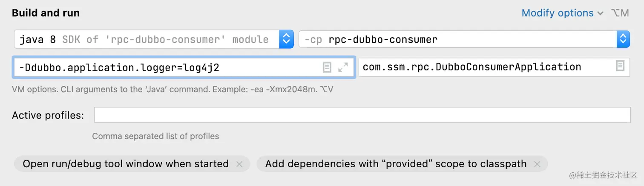
Task: Expand the VM options field editor
Action: click(x=343, y=67)
